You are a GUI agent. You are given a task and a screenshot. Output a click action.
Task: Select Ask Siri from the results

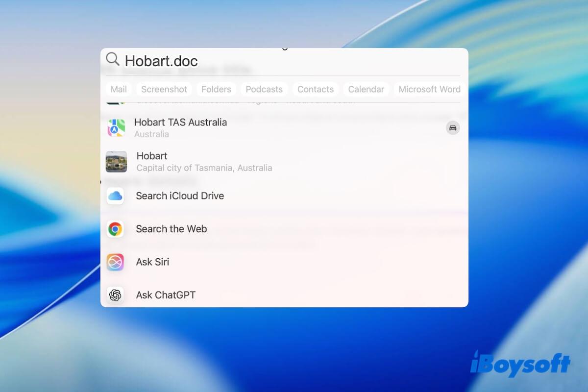pos(152,262)
